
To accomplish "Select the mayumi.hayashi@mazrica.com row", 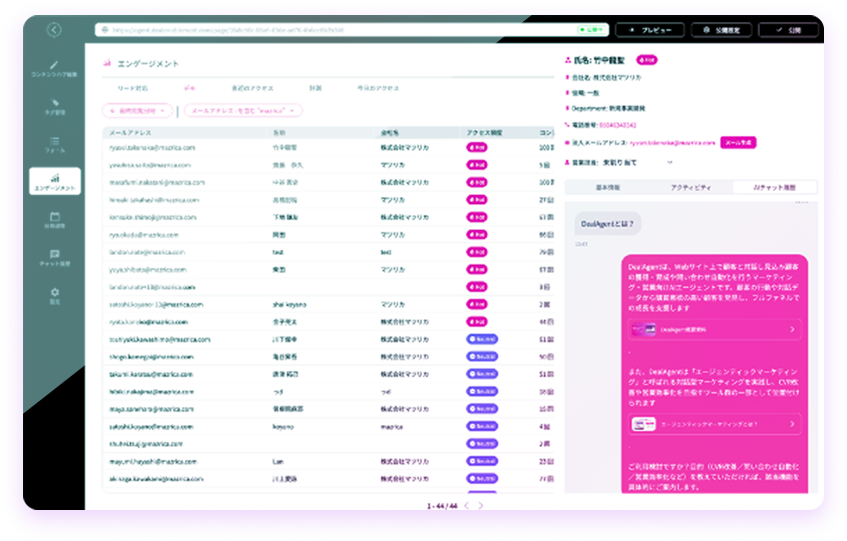I will click(x=328, y=461).
